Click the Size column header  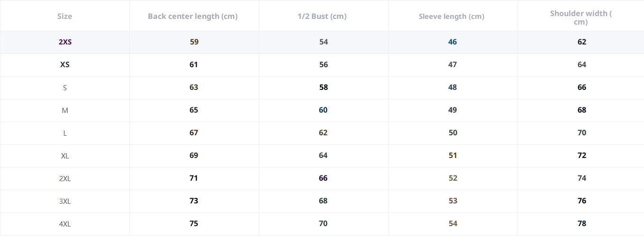pyautogui.click(x=65, y=17)
